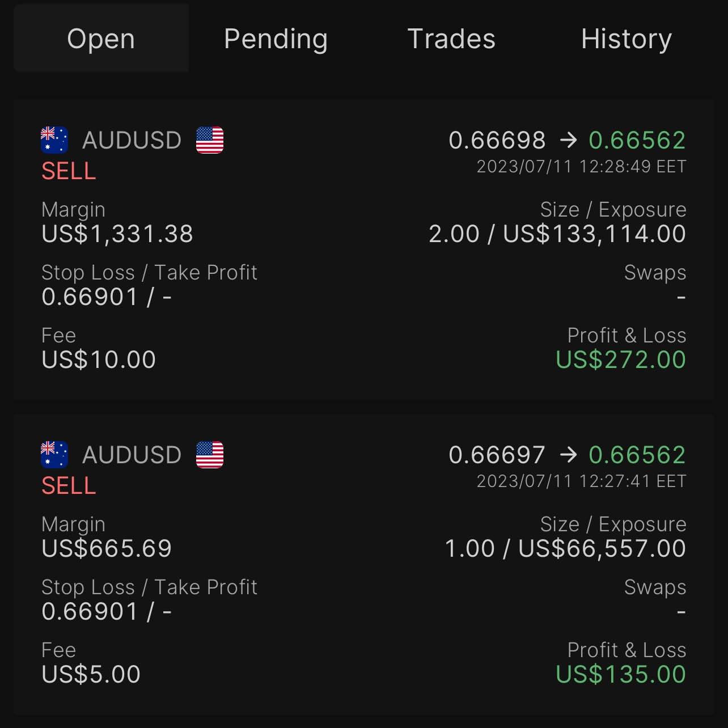Click the SELL label of the US$1,331.38 margin position
Image resolution: width=728 pixels, height=728 pixels.
69,171
